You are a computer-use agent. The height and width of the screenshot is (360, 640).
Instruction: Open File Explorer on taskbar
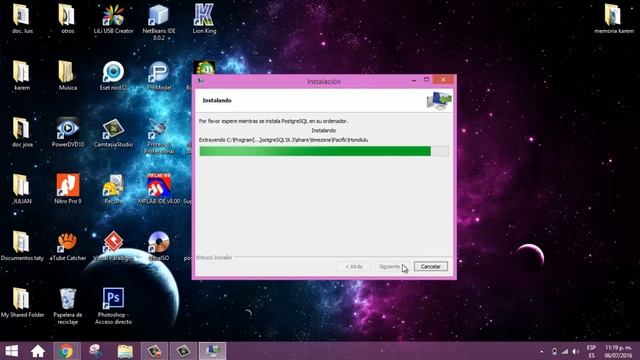125,351
